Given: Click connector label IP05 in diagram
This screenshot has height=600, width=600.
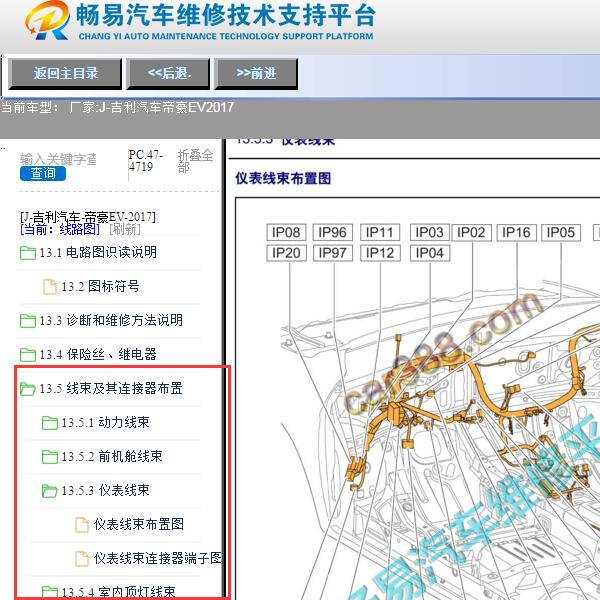Looking at the screenshot, I should tap(561, 232).
